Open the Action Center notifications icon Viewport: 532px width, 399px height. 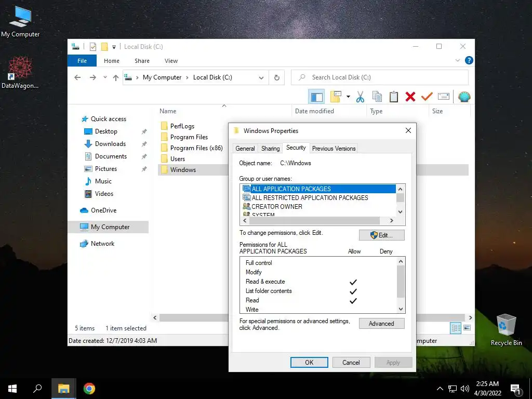click(x=516, y=390)
